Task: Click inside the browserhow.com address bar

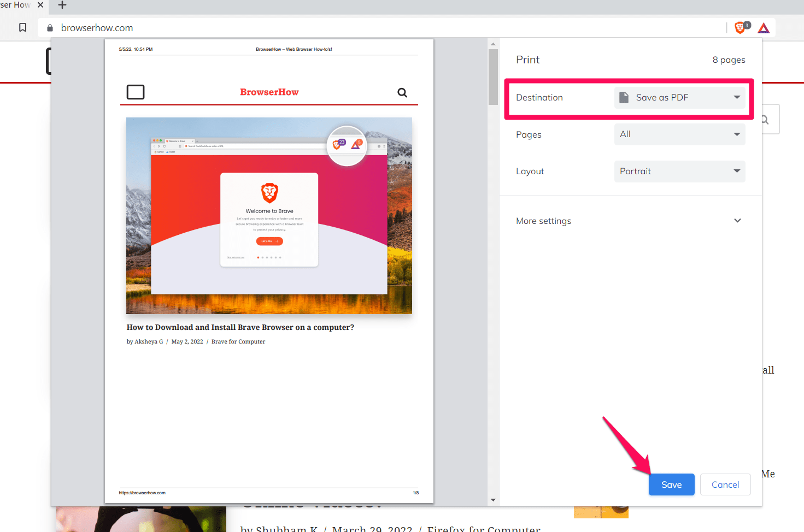Action: [x=164, y=27]
